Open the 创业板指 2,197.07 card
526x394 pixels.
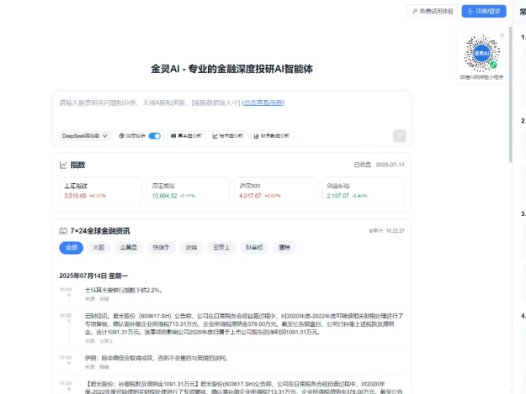tap(363, 190)
